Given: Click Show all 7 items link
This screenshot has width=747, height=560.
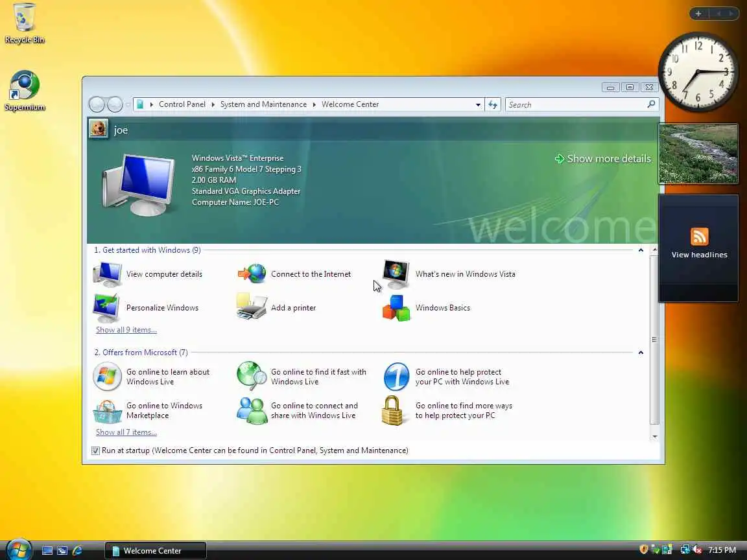Looking at the screenshot, I should point(126,432).
